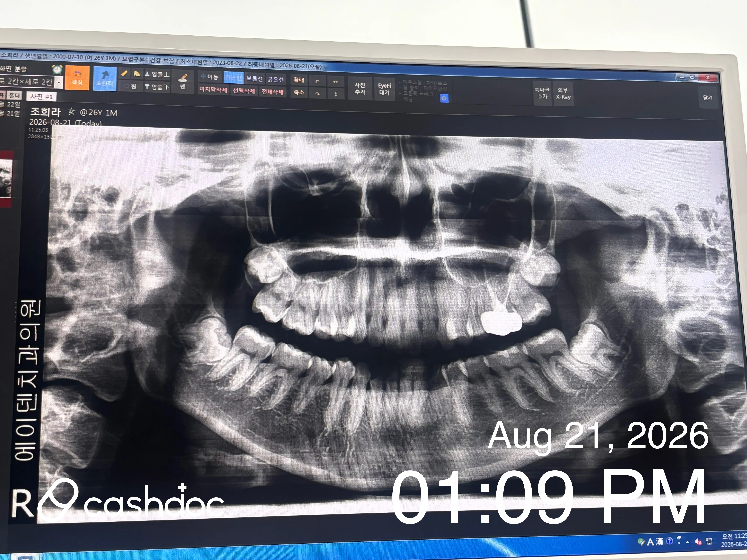Place a lower implant with 임플下
The height and width of the screenshot is (560, 747).
(x=157, y=87)
